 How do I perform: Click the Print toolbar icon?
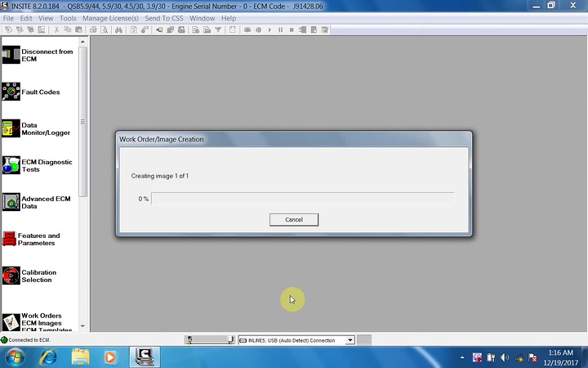coord(93,29)
